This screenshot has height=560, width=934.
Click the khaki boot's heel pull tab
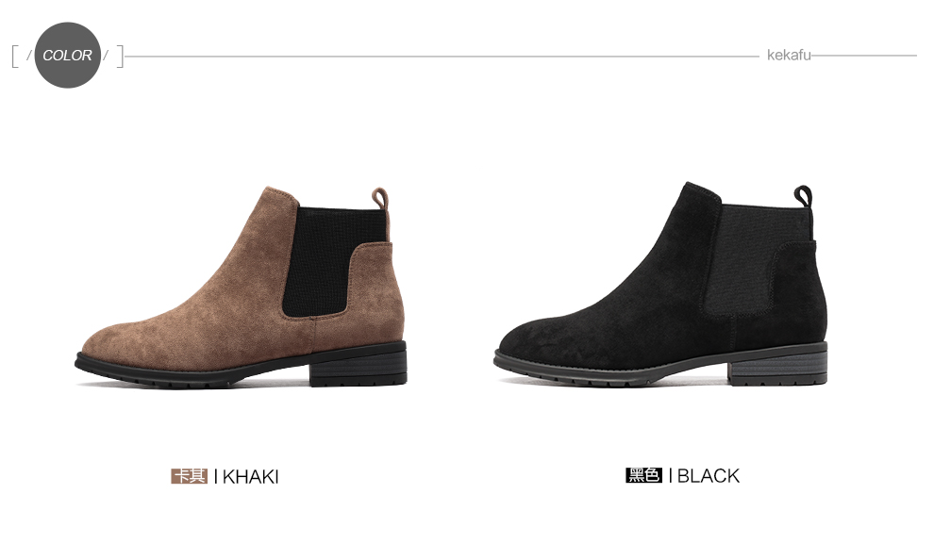point(381,198)
